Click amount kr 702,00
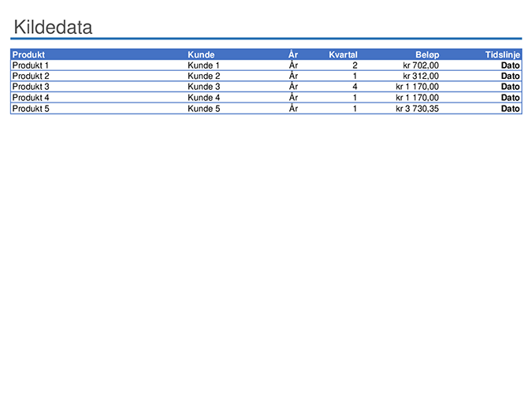 click(421, 65)
